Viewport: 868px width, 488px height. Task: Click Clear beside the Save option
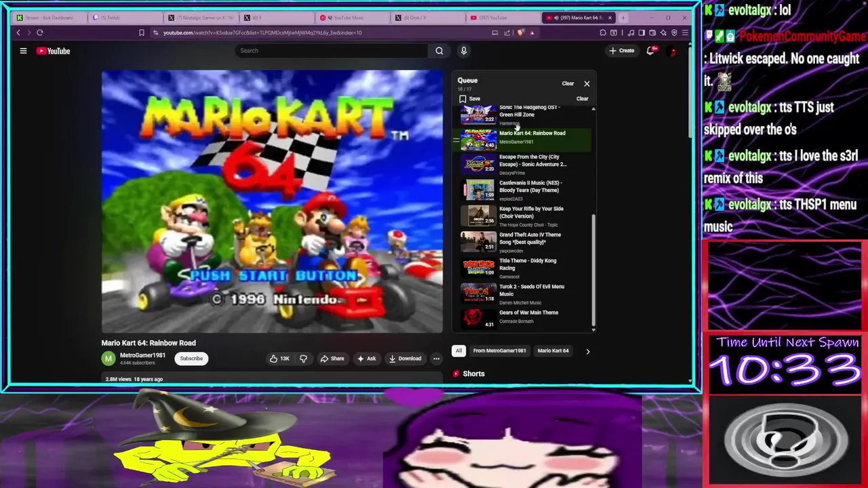coord(582,99)
